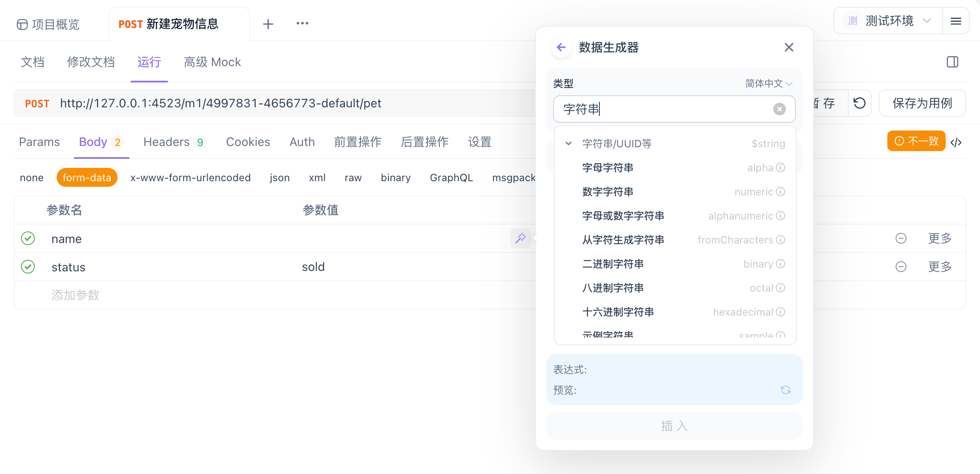This screenshot has height=474, width=980.
Task: Toggle the name parameter checkbox on
Action: pos(27,238)
